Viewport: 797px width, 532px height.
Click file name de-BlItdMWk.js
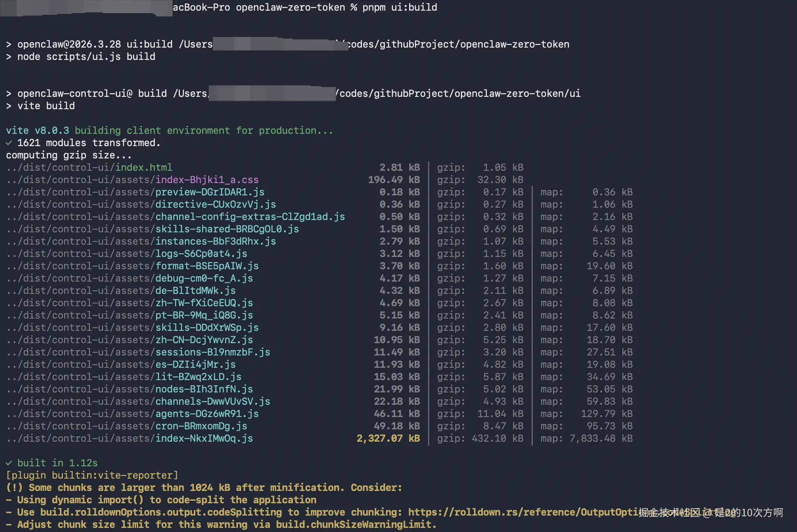point(196,291)
